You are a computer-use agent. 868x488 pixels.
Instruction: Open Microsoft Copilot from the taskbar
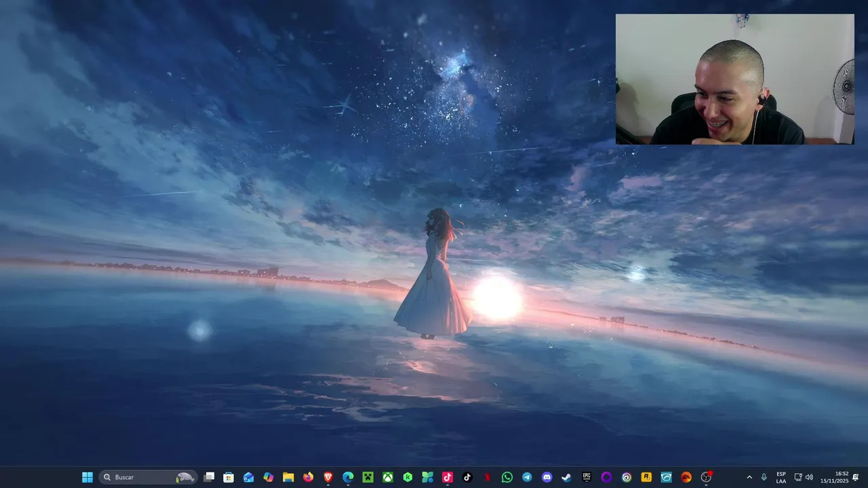269,477
